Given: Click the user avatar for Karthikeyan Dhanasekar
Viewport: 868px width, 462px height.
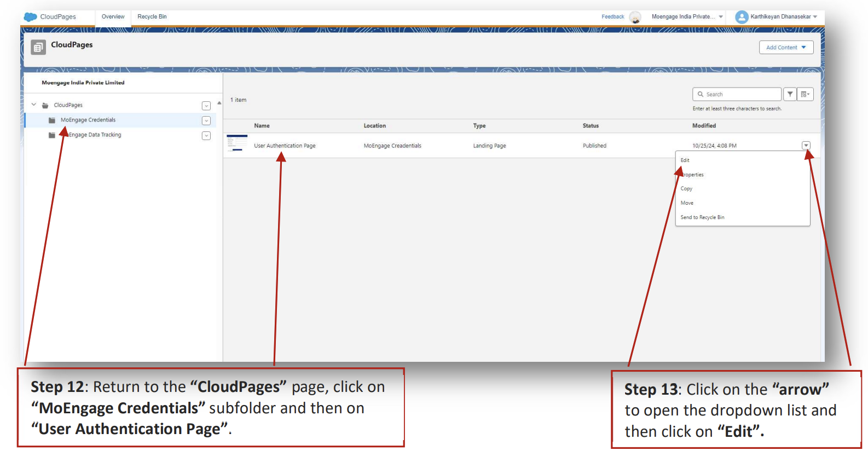Looking at the screenshot, I should tap(742, 17).
